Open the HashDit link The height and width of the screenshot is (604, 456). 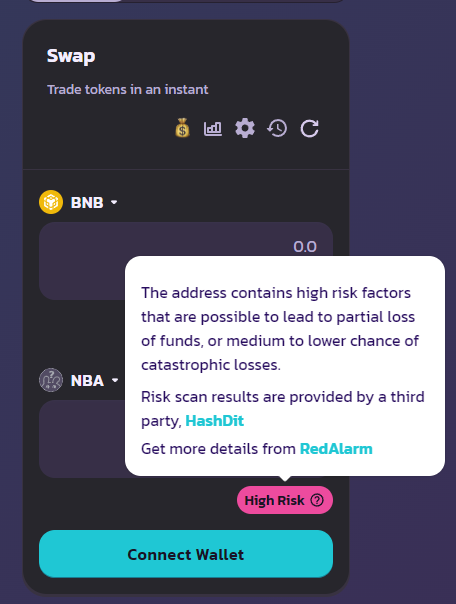(x=215, y=421)
